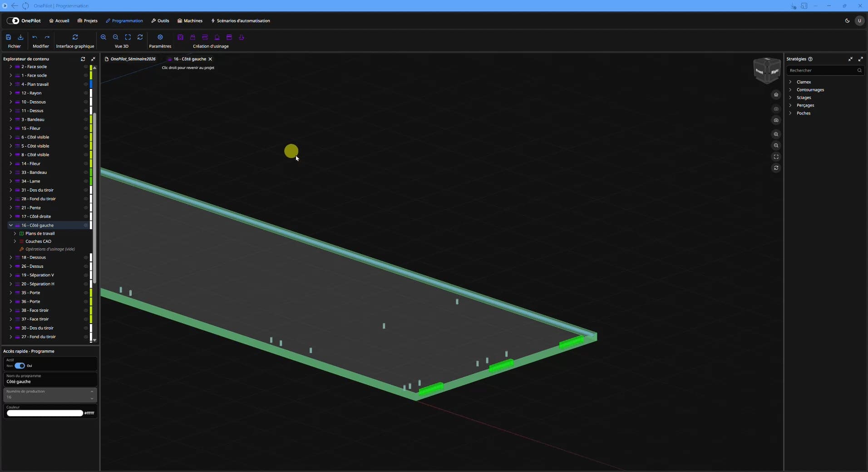Expand the Clamex strategy group
The height and width of the screenshot is (472, 868).
(x=790, y=82)
